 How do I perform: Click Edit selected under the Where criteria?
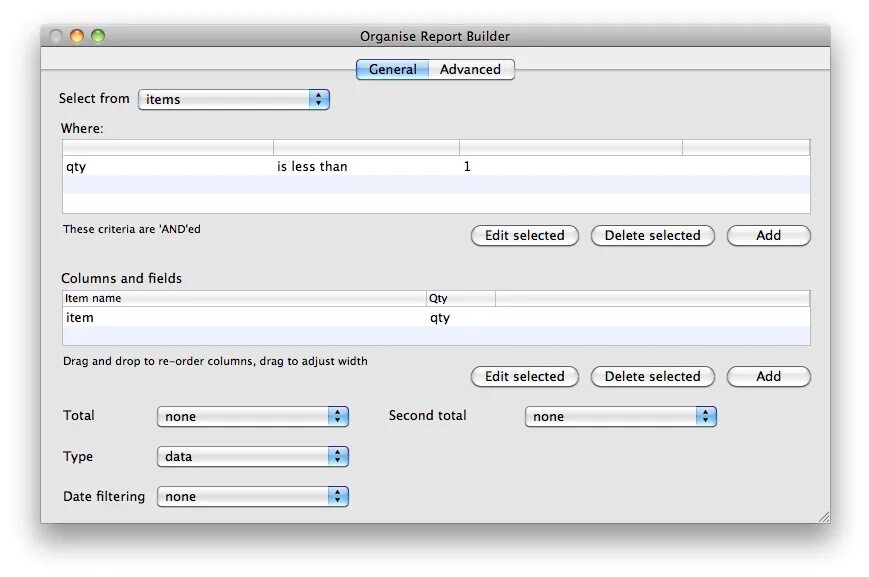(x=524, y=236)
